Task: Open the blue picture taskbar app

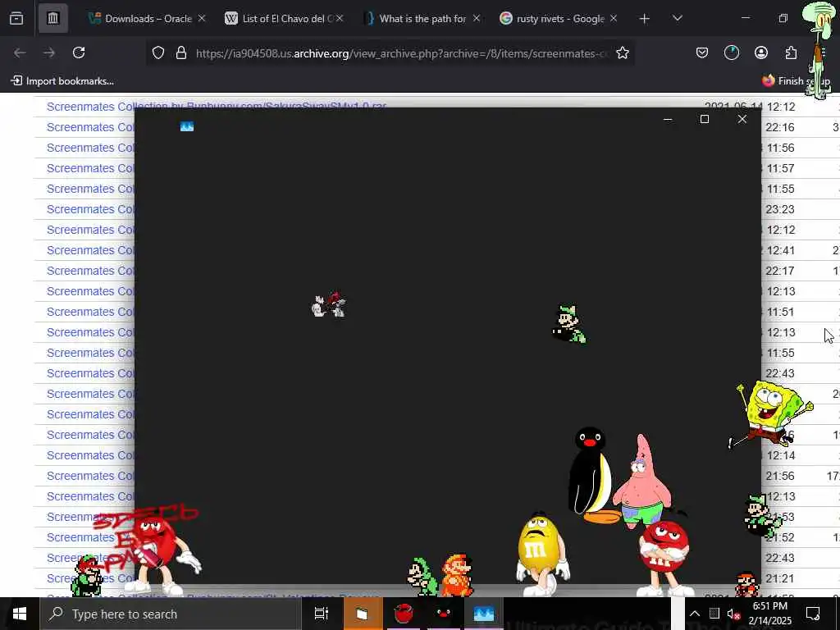Action: point(483,614)
